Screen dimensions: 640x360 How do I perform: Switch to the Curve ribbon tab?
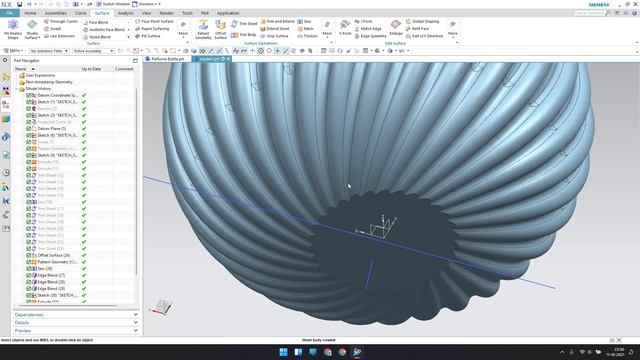coord(80,13)
